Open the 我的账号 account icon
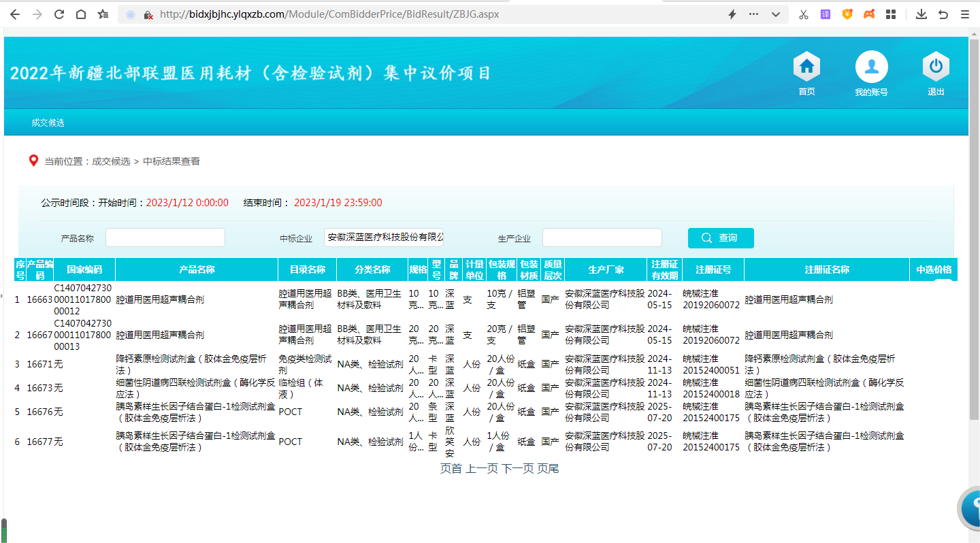 pyautogui.click(x=871, y=68)
